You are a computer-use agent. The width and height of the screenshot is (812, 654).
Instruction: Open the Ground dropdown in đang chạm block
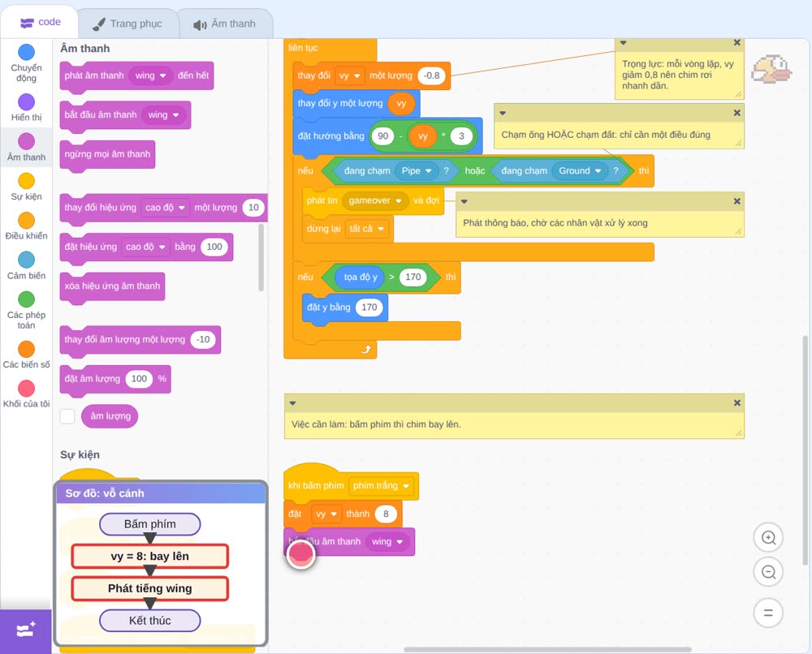[580, 170]
